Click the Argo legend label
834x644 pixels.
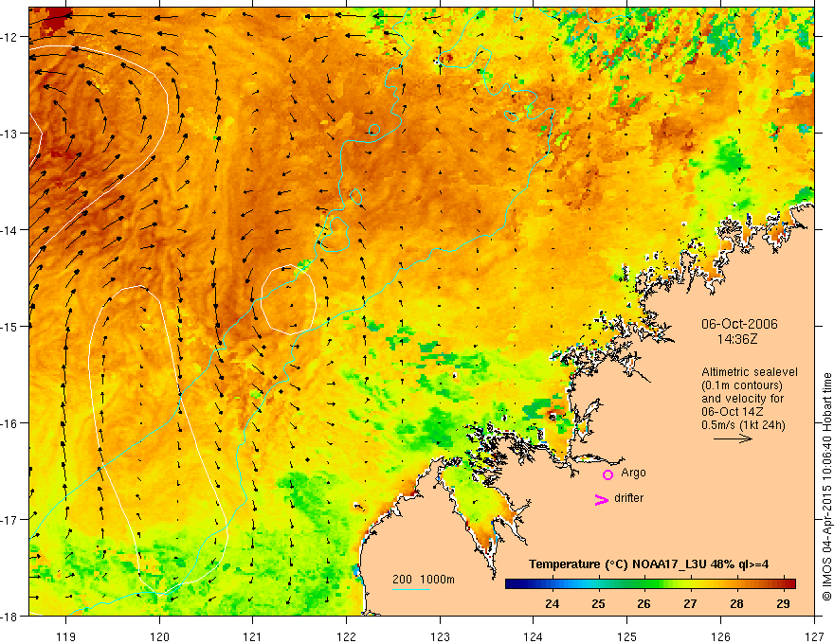(x=633, y=473)
